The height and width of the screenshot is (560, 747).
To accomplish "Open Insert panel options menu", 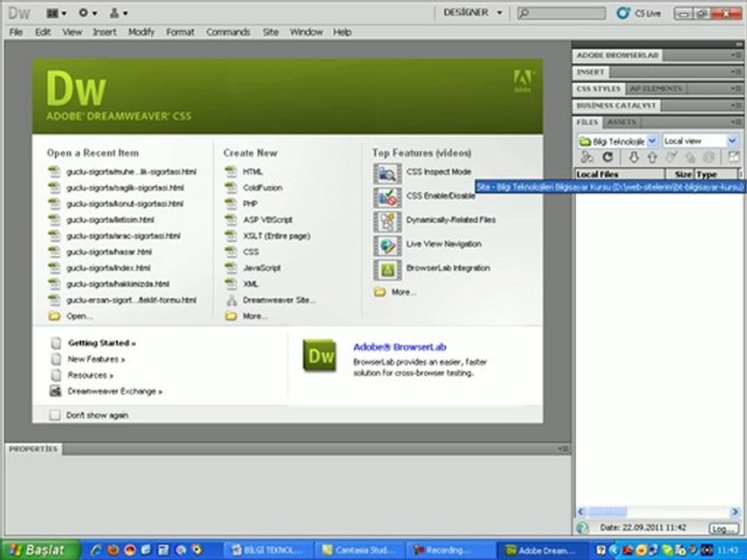I will coord(736,72).
